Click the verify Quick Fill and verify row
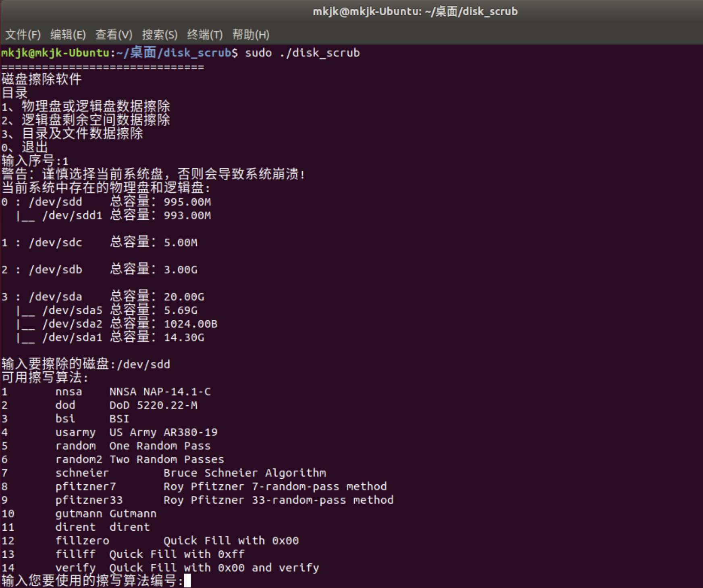Image resolution: width=703 pixels, height=588 pixels. pyautogui.click(x=160, y=568)
